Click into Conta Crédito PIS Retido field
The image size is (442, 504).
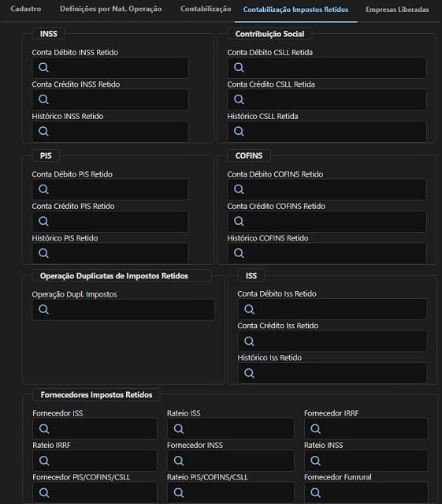[x=110, y=222]
